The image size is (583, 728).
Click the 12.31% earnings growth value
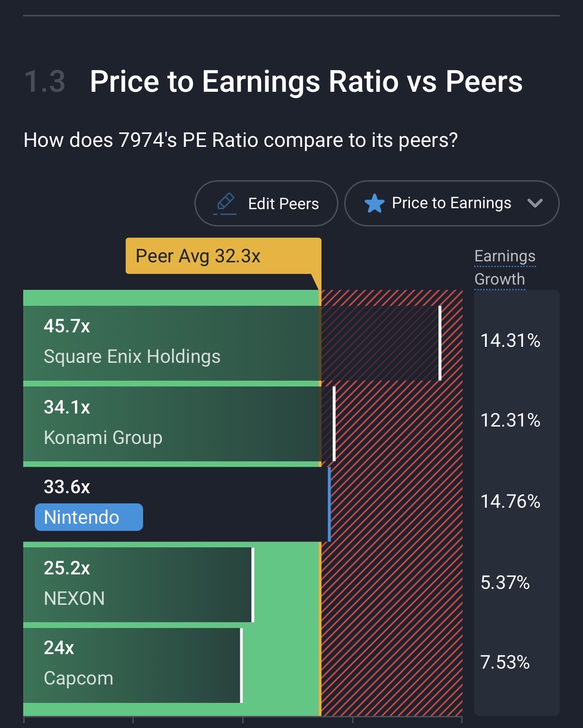510,420
